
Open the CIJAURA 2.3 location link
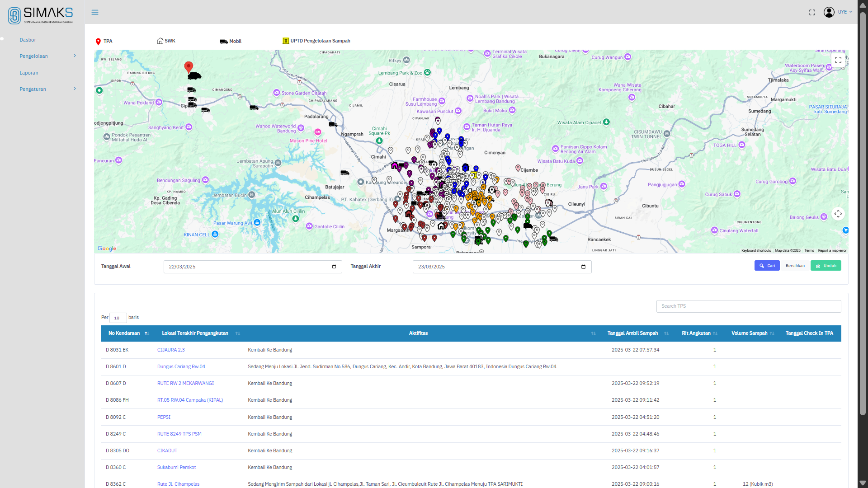pyautogui.click(x=171, y=350)
